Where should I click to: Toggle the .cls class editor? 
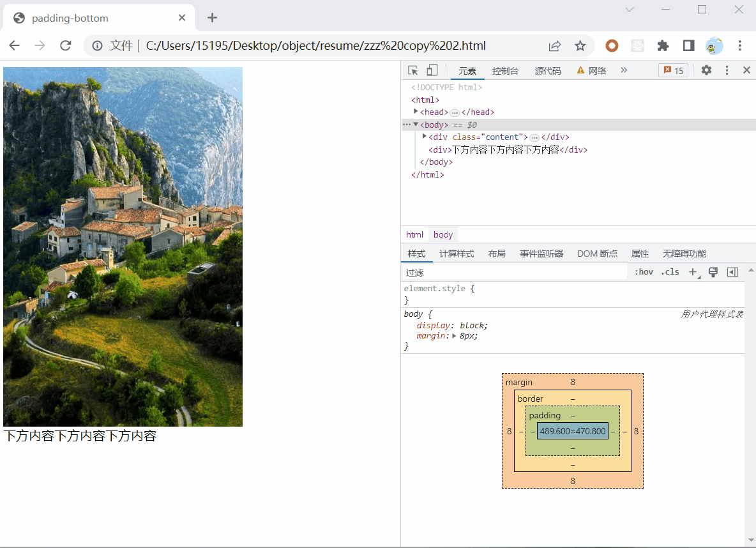670,272
